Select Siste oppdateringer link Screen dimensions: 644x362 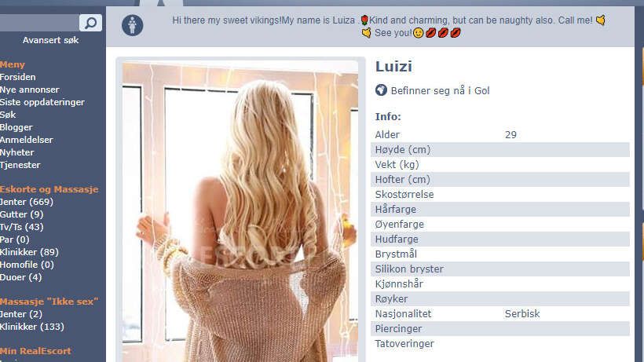click(42, 102)
